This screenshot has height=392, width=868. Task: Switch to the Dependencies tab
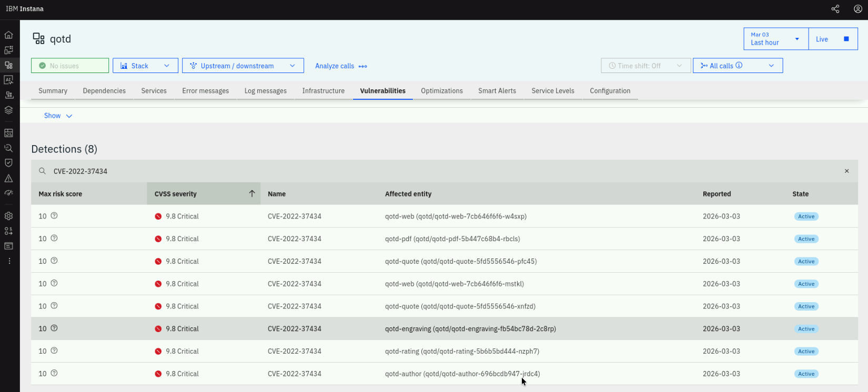point(104,91)
